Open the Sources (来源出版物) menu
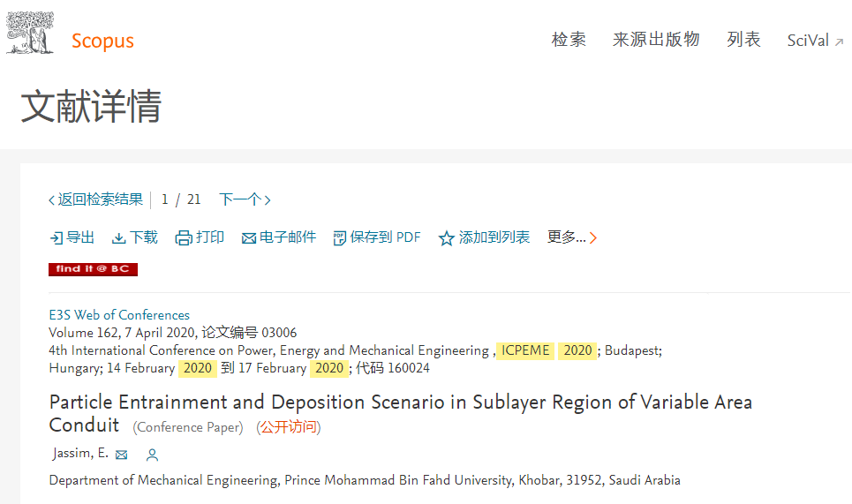852x504 pixels. point(656,40)
